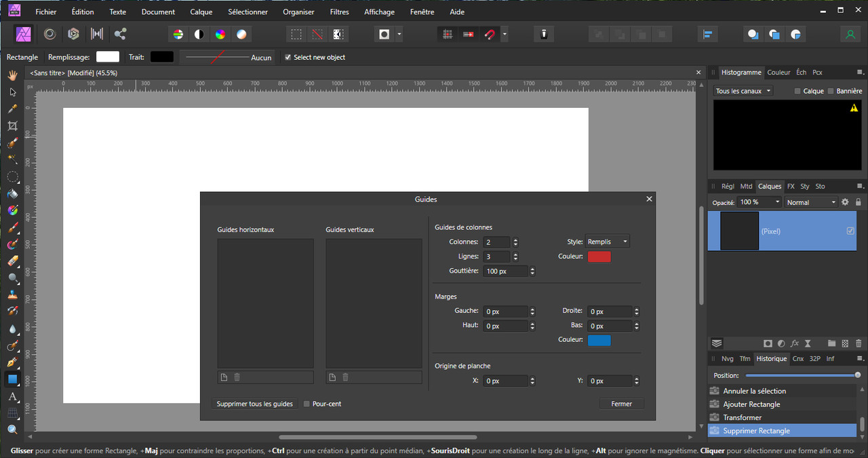Image resolution: width=868 pixels, height=458 pixels.
Task: Open the Fichier menu
Action: point(46,12)
